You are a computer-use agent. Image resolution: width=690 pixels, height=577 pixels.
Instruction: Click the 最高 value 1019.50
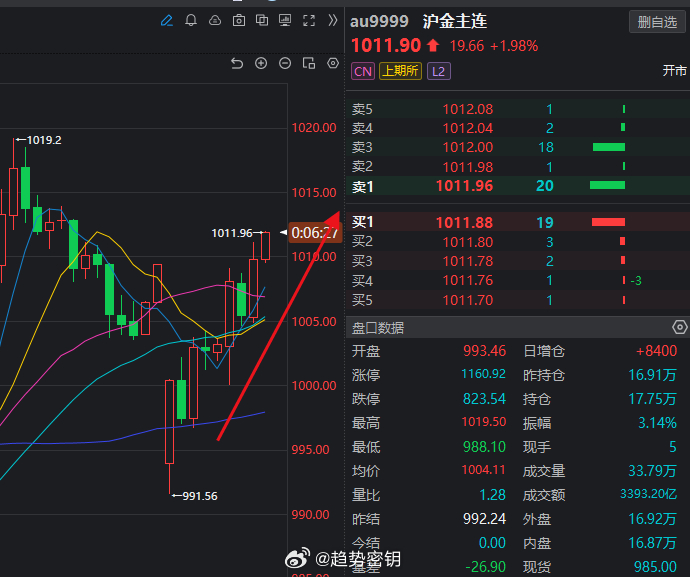pyautogui.click(x=484, y=422)
